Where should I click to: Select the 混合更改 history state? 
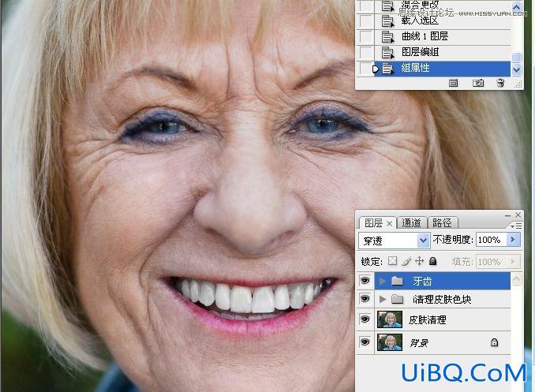click(443, 6)
